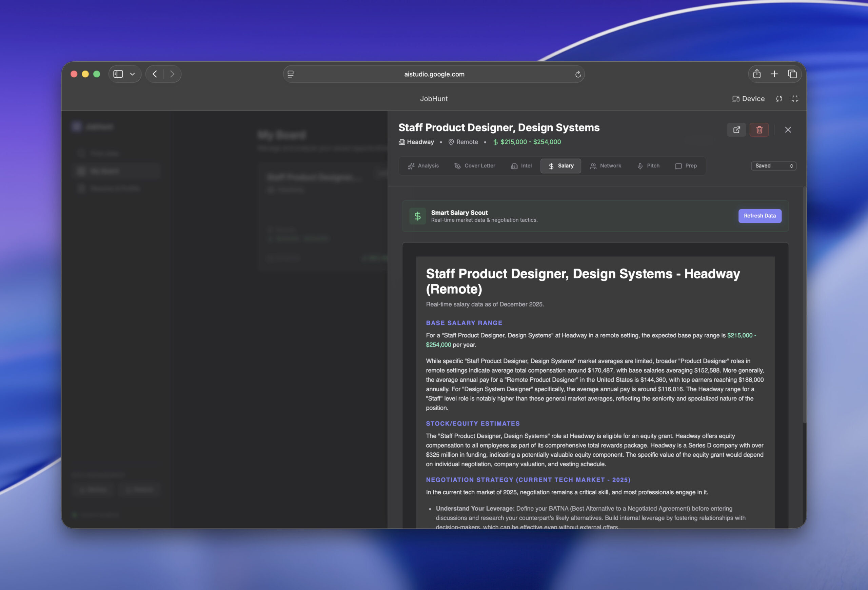Toggle the Safari sidebar
This screenshot has width=868, height=590.
118,74
